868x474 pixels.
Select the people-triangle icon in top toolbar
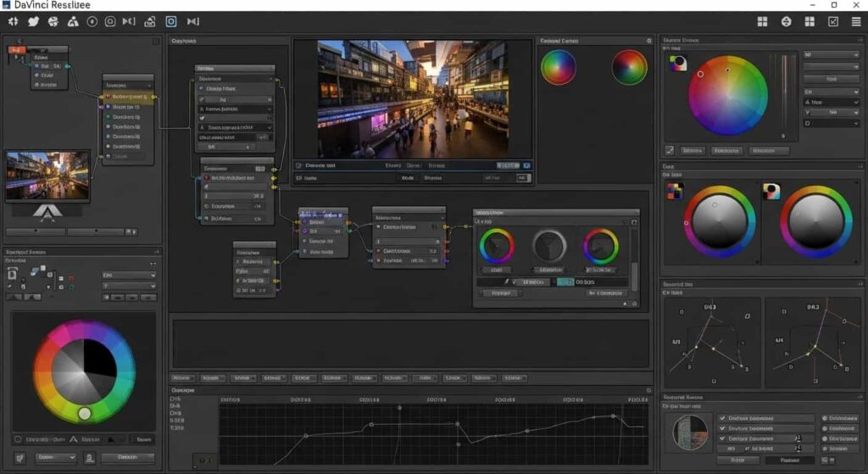click(x=73, y=21)
